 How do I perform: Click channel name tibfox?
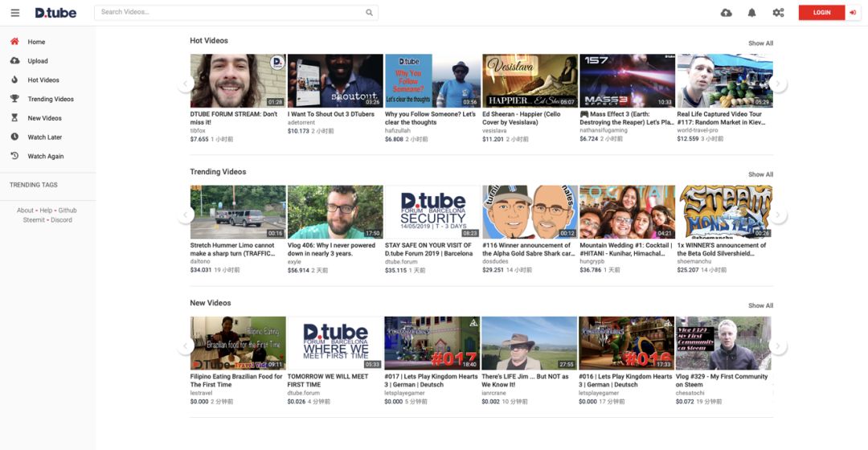(x=198, y=131)
